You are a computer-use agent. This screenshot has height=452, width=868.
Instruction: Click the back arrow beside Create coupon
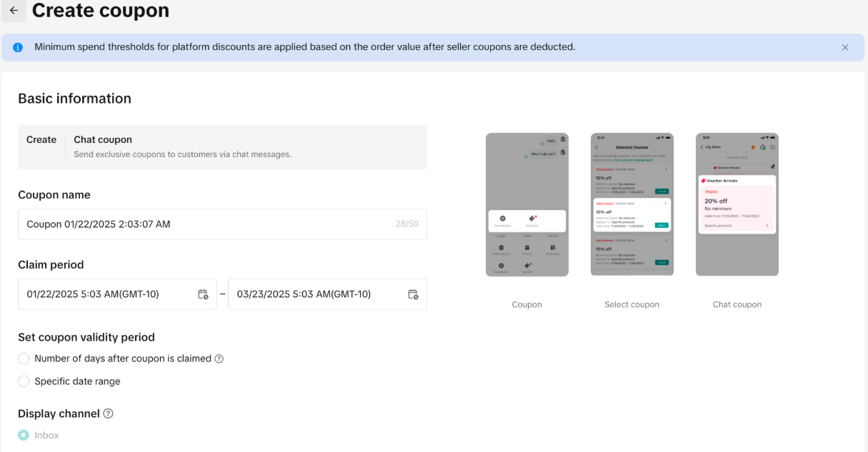click(14, 11)
